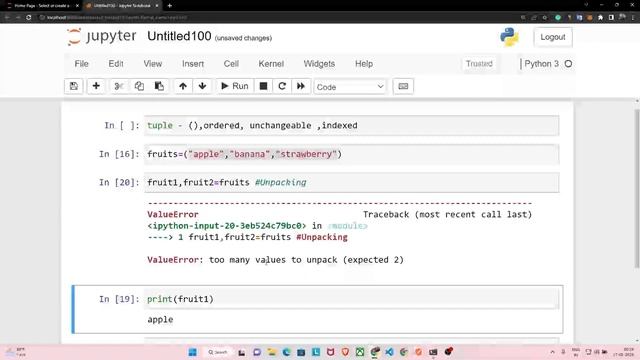Open the browser extensions puzzle icon

[600, 18]
